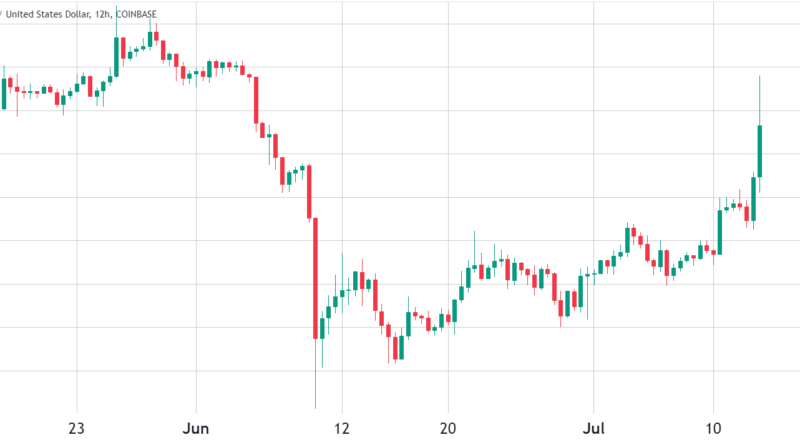Select the second-to-last green candle
The image size is (800, 445).
click(x=753, y=198)
